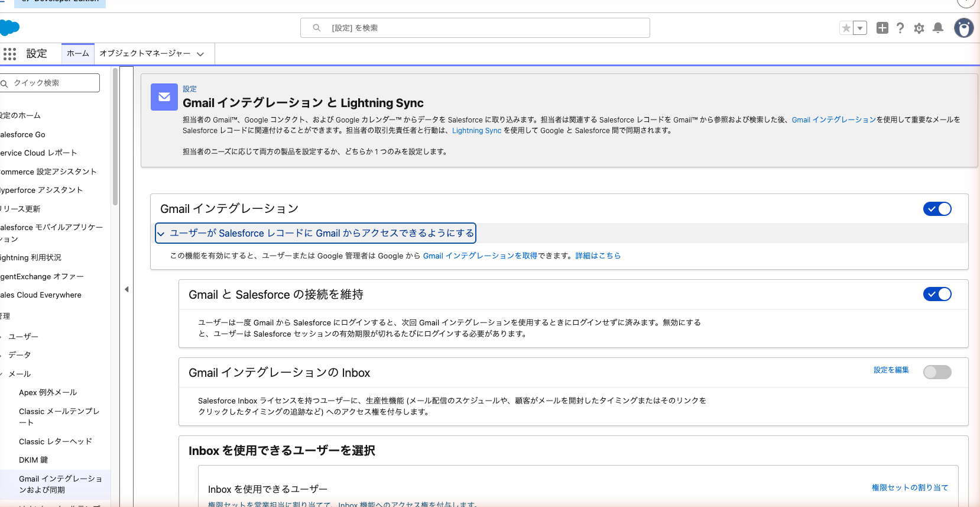Open Service Cloud レポート in sidebar
This screenshot has width=980, height=507.
click(x=38, y=153)
